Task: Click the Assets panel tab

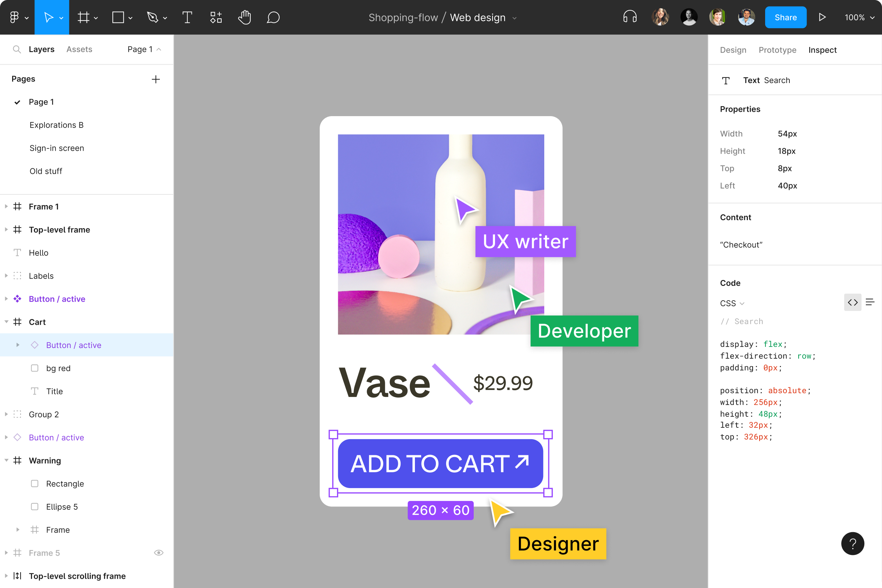Action: [x=79, y=49]
